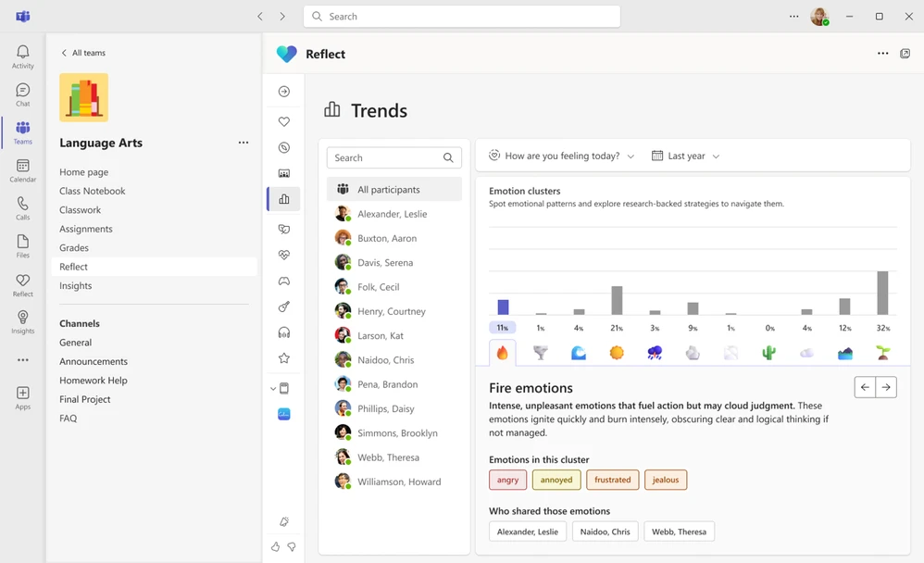Open the Trends bar chart panel icon
The height and width of the screenshot is (563, 924).
tap(283, 198)
